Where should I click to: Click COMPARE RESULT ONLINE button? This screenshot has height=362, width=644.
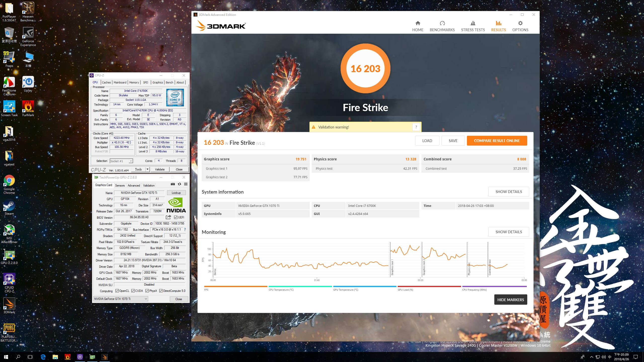pos(497,141)
